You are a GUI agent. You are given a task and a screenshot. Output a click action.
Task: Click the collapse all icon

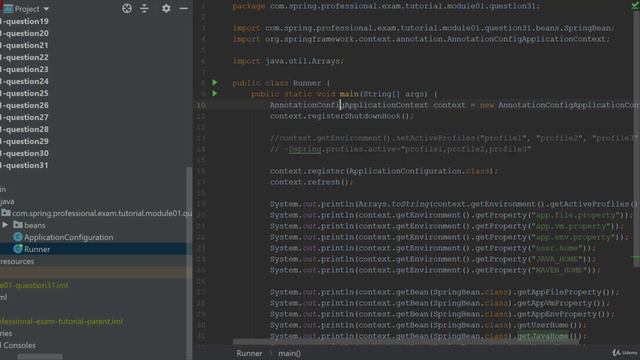click(144, 9)
